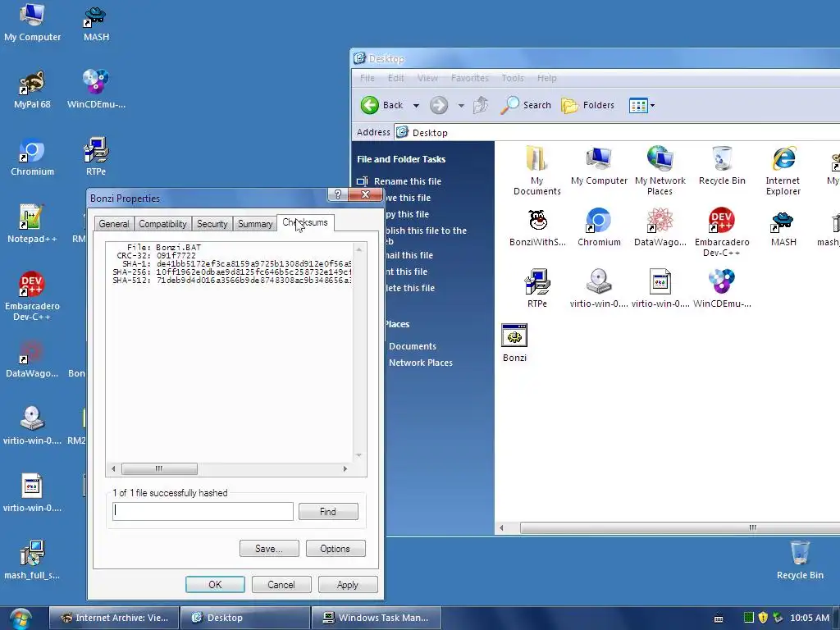The image size is (840, 630).
Task: Open RTPe shortcut below the WinCDEmu desktop icon
Action: pos(97,157)
